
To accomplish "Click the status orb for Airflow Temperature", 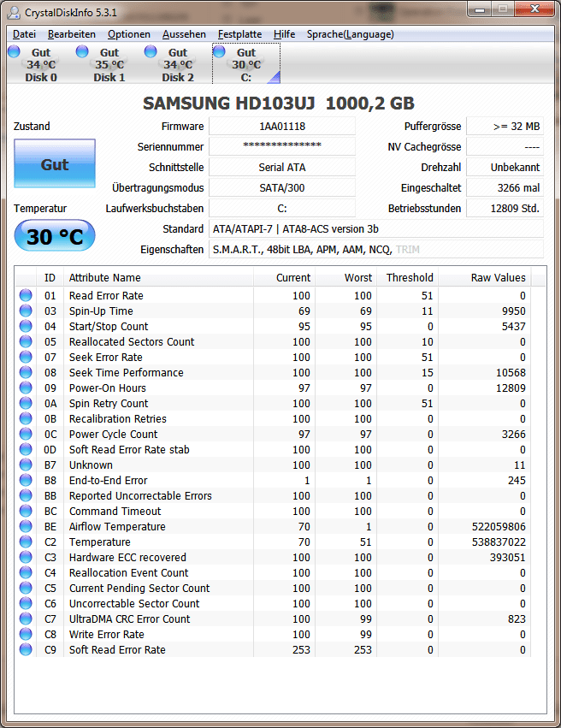I will [x=26, y=526].
